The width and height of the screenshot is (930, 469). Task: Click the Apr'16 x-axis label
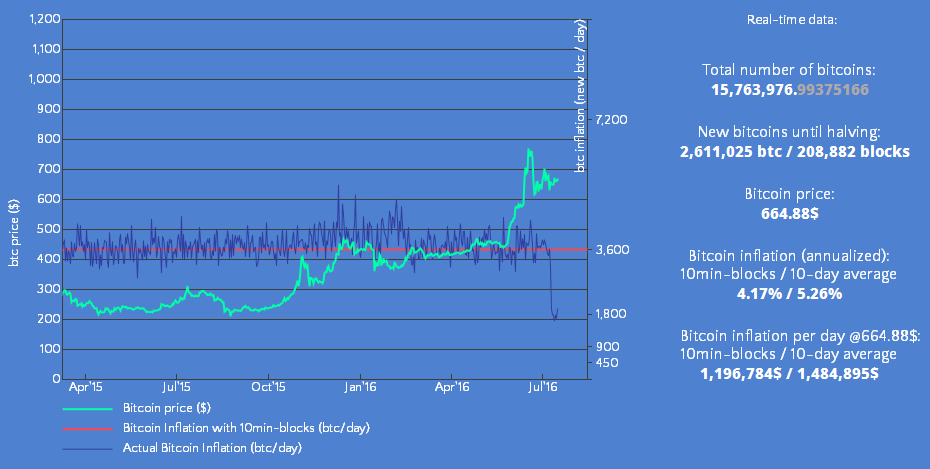[452, 387]
